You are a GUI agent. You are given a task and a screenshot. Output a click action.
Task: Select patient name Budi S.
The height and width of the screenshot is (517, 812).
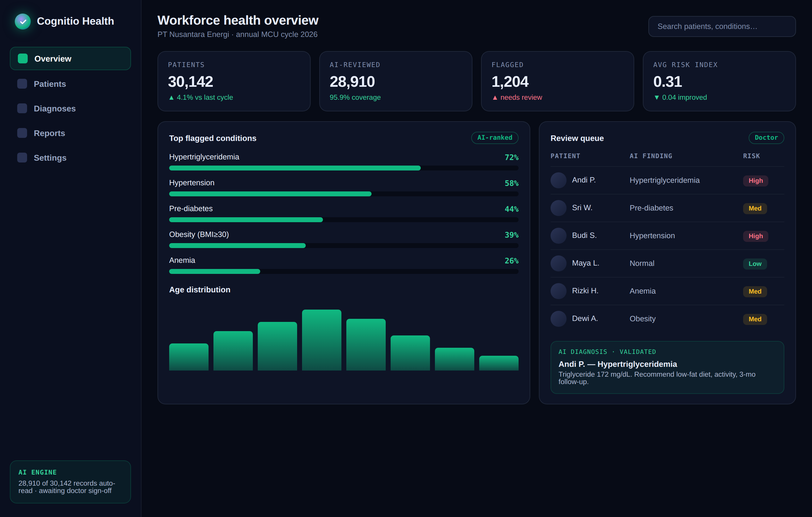(x=584, y=235)
